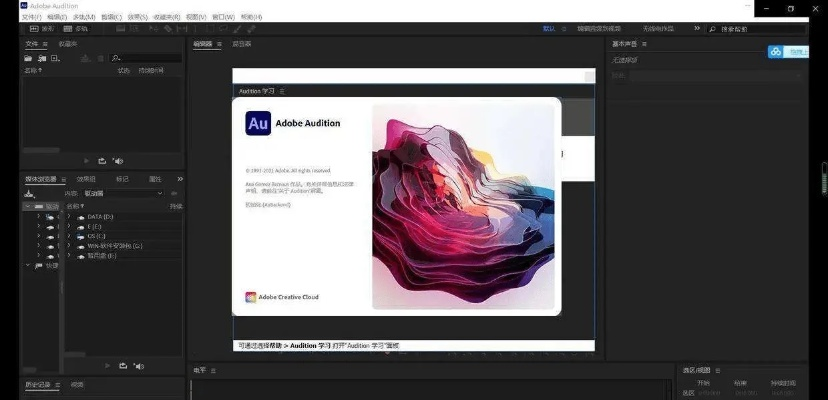This screenshot has height=400, width=828.
Task: Switch to Waveform view button
Action: point(41,28)
